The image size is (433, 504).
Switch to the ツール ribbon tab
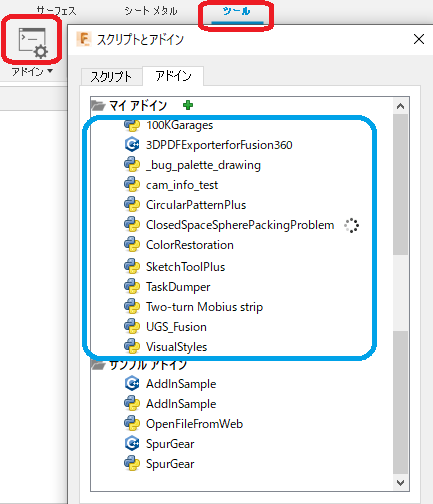236,11
